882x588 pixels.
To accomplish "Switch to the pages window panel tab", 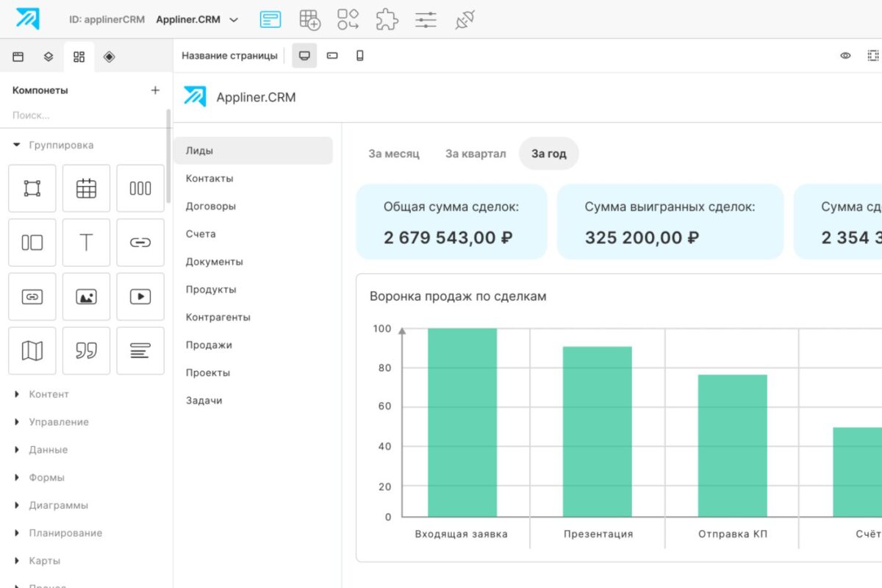I will coord(18,57).
